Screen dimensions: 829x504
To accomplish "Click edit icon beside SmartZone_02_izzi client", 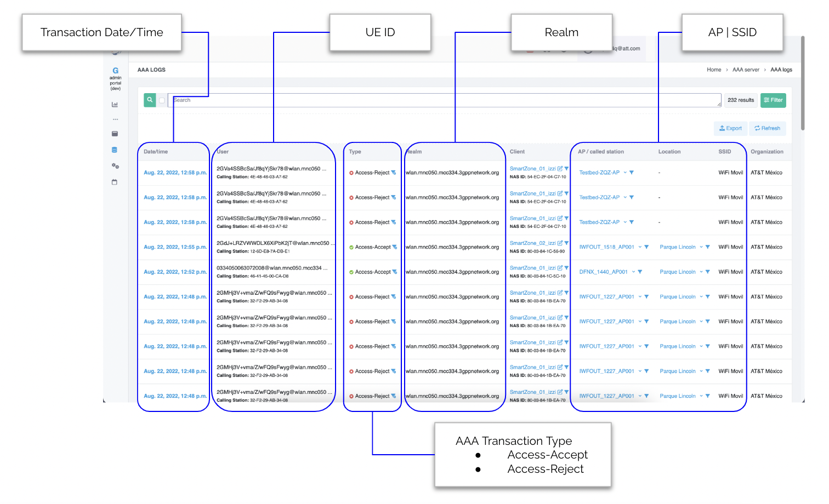I will [560, 243].
